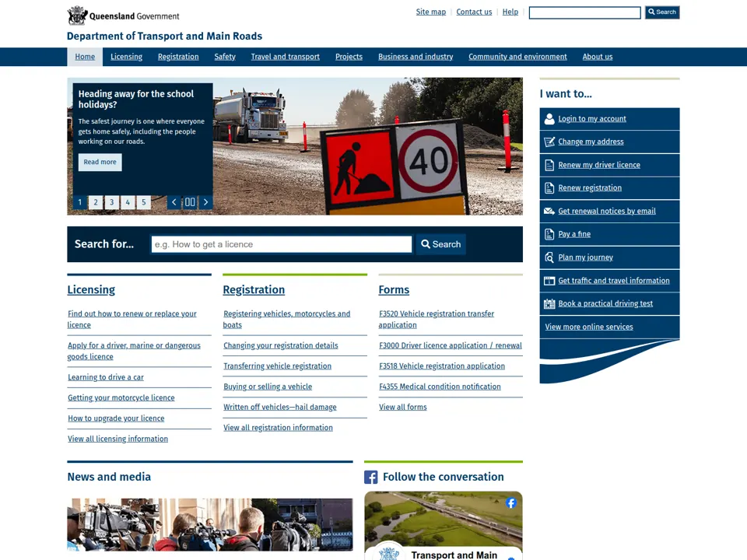This screenshot has height=560, width=747.
Task: Open F3518 Vehicle registration application form
Action: tap(442, 366)
